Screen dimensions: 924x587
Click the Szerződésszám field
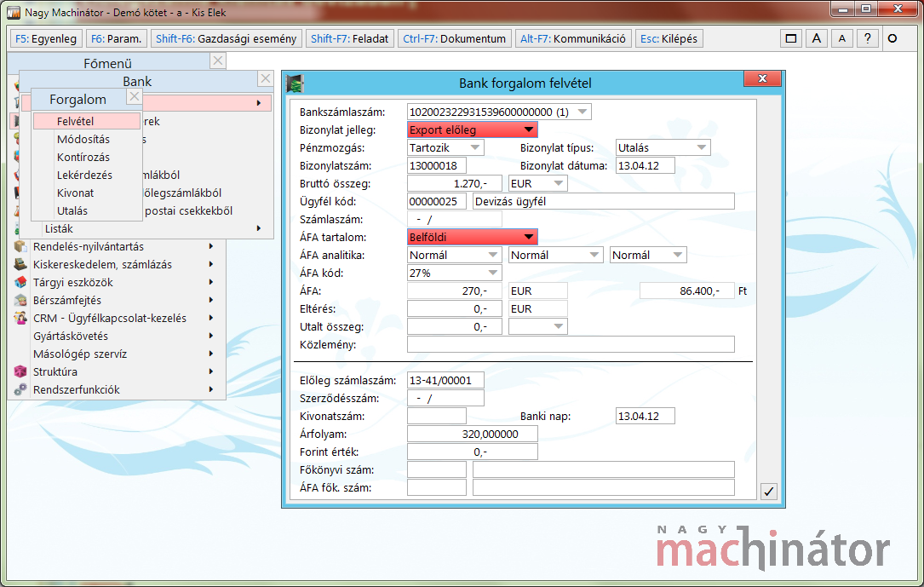[445, 399]
